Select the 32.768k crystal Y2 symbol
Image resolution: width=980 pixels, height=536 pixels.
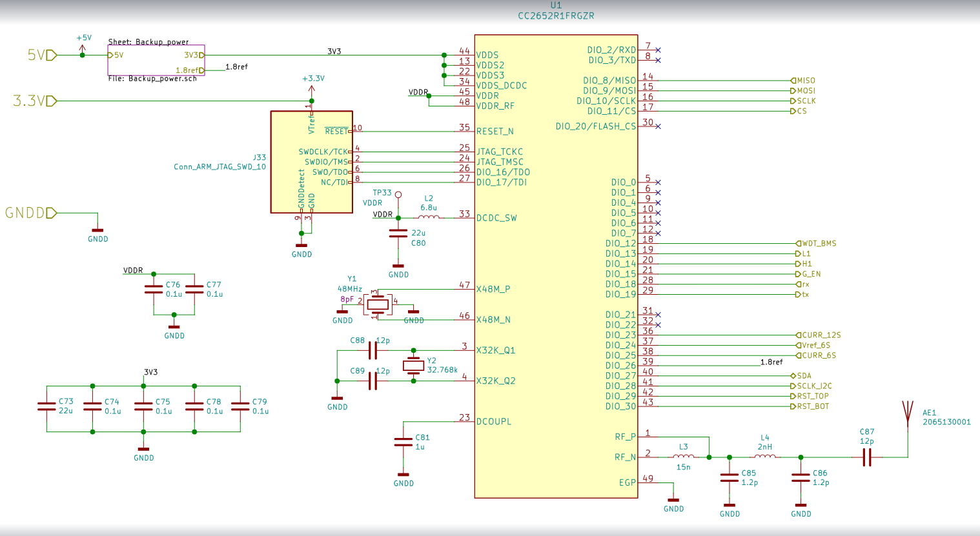[x=413, y=366]
